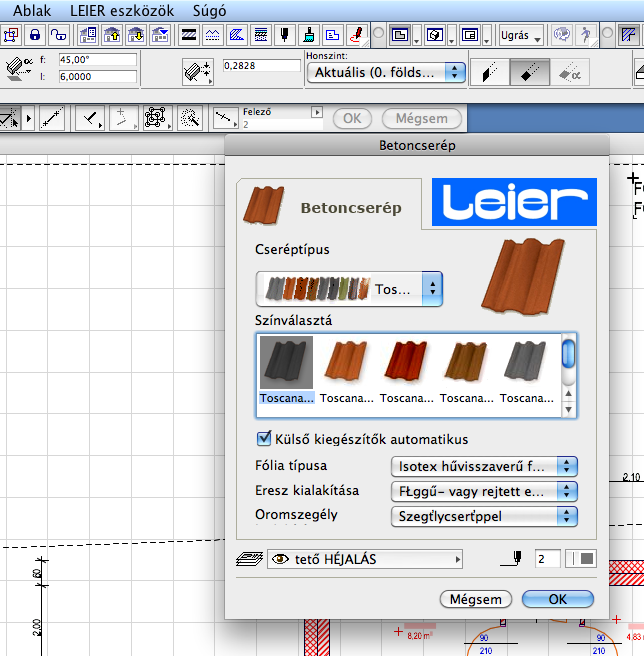Open the Súgó menu

click(209, 10)
